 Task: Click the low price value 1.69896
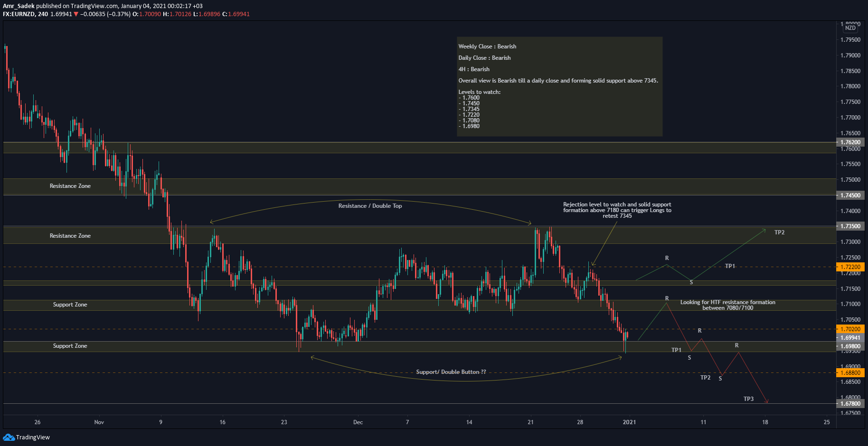point(209,14)
